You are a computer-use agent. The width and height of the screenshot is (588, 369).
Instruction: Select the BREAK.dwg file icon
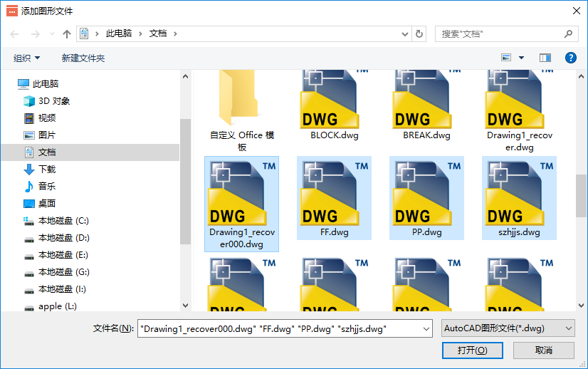coord(426,100)
